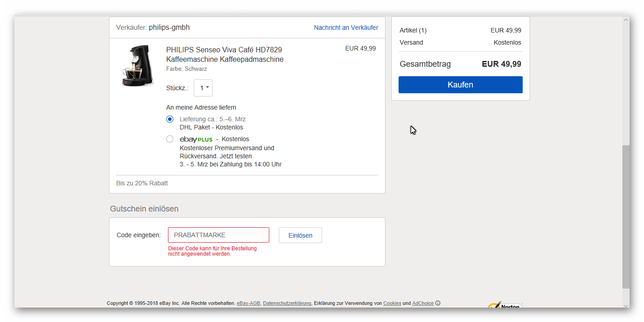Select the eBay Plus shipping option
The image size is (644, 322).
tap(170, 139)
